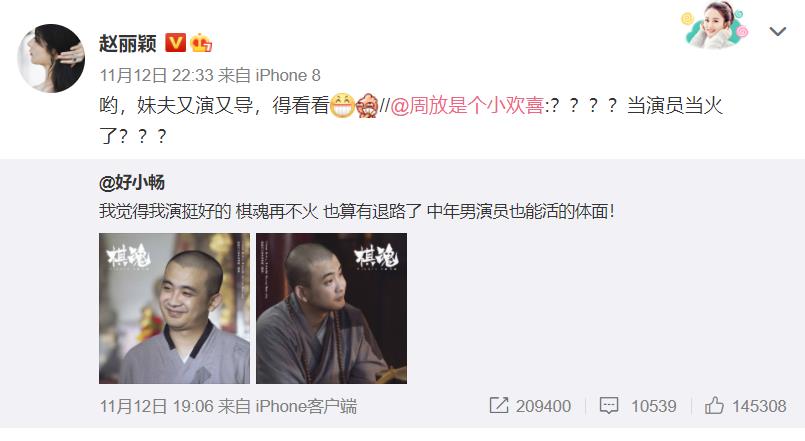805x441 pixels.
Task: View the second 棋魂 monk poster image
Action: [332, 309]
